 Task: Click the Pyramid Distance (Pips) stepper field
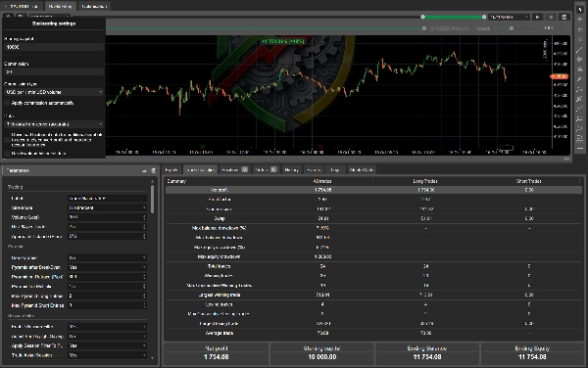pos(107,277)
